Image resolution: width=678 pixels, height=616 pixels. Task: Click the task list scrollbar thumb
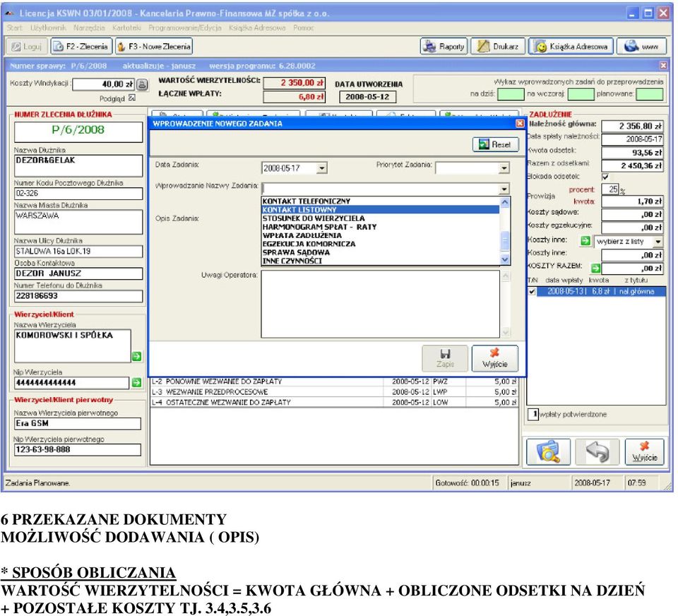click(x=504, y=241)
